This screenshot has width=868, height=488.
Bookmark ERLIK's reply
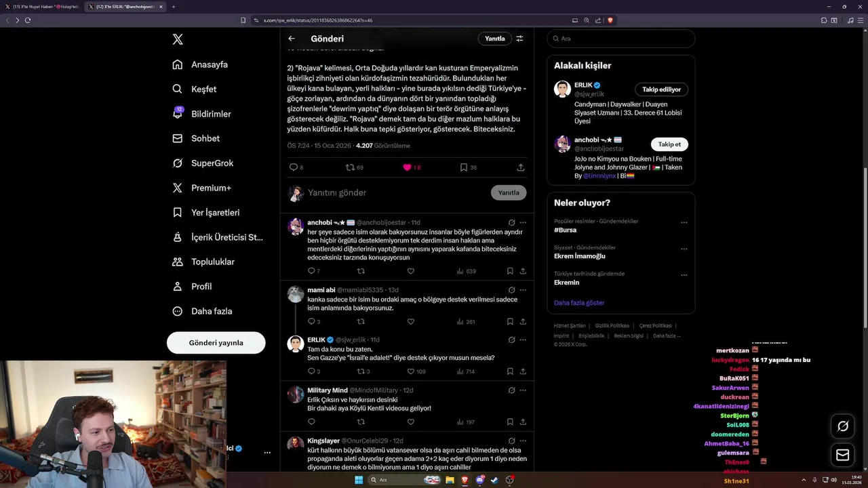click(x=510, y=371)
